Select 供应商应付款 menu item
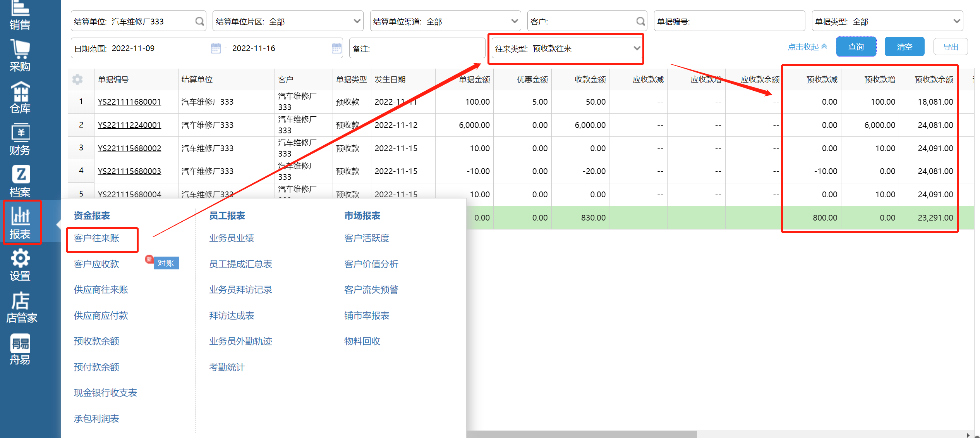 [x=101, y=316]
